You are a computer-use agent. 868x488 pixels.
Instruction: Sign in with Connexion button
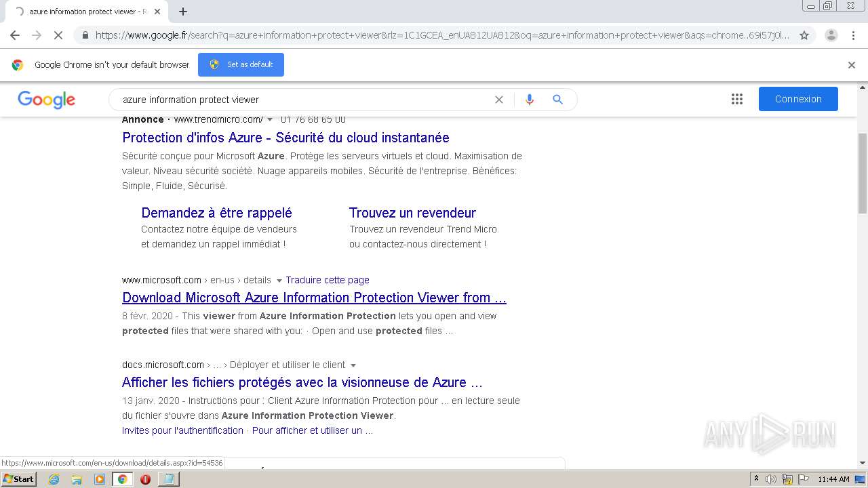point(798,99)
